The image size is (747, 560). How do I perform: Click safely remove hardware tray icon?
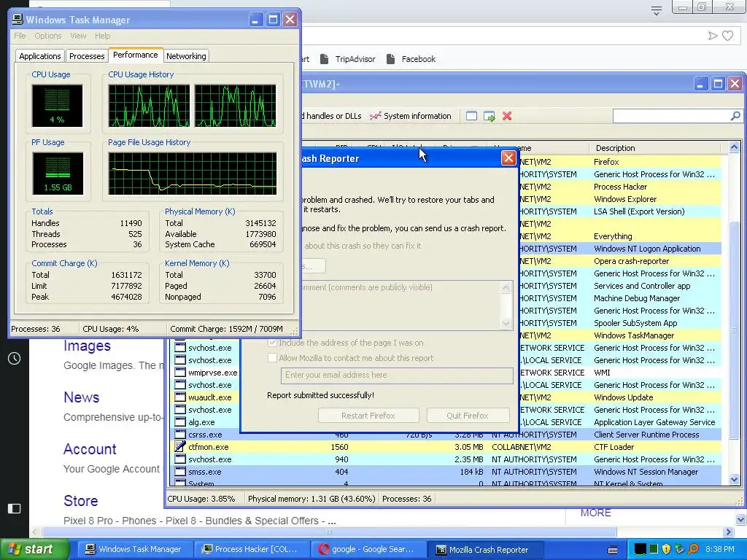pos(679,549)
